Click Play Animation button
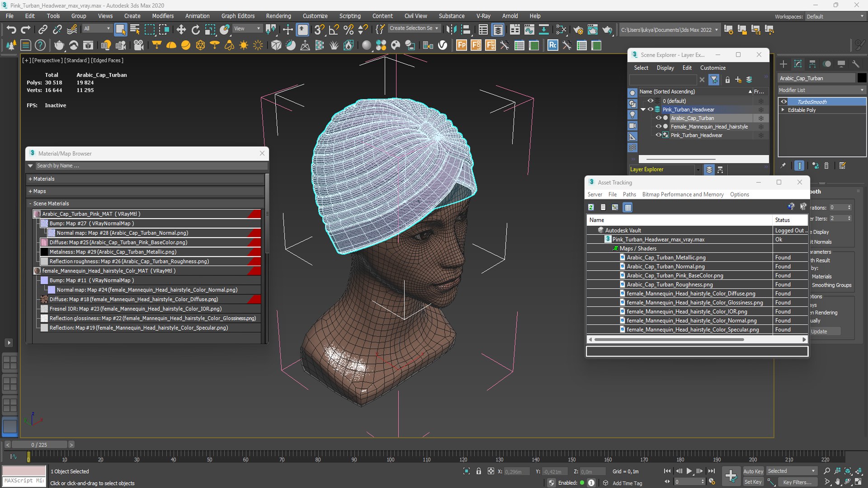 (689, 471)
